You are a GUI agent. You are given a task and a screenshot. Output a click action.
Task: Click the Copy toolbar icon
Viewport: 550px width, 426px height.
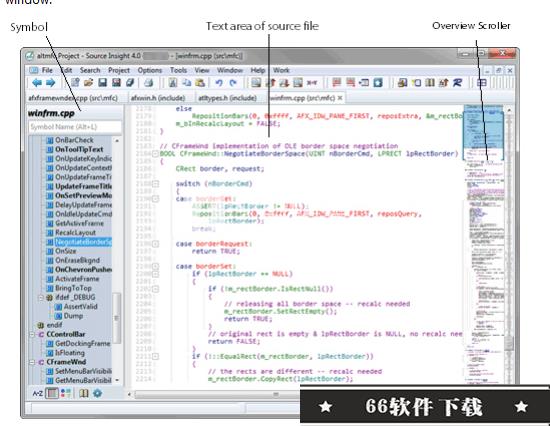[x=186, y=83]
